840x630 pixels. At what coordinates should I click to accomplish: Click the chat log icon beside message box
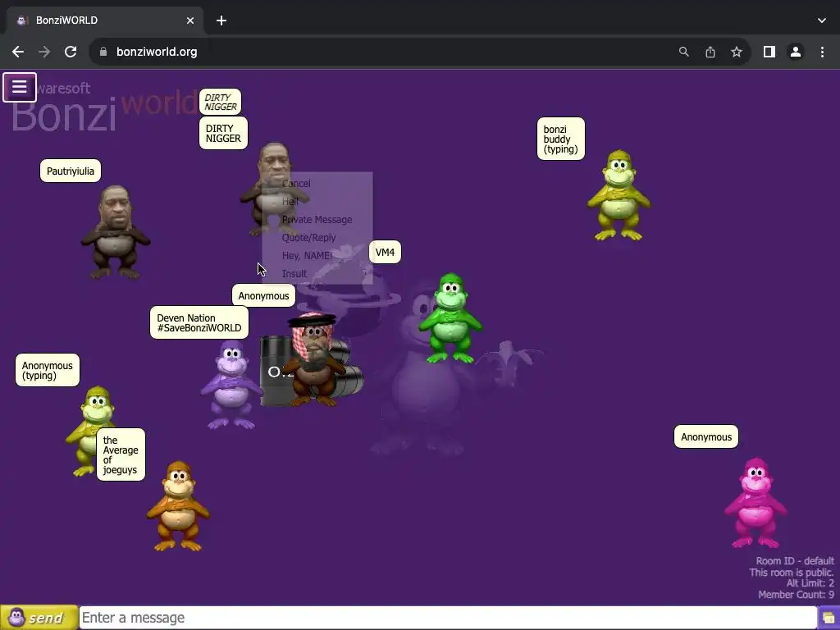pos(829,618)
